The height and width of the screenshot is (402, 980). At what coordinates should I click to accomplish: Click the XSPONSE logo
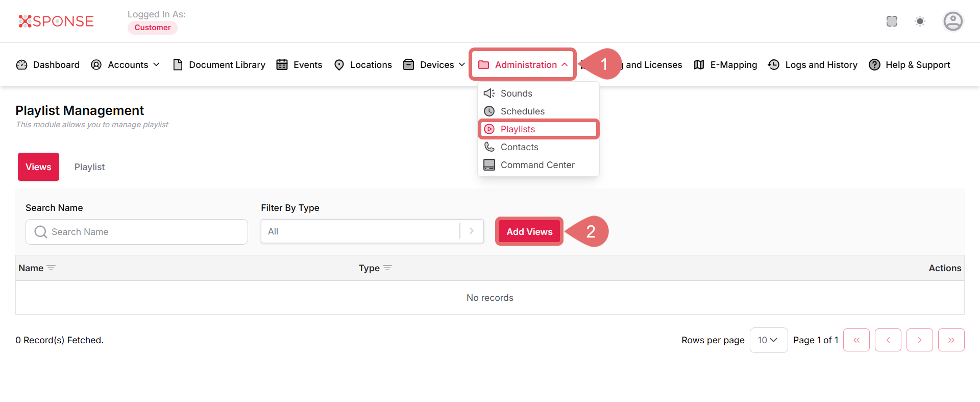click(x=56, y=21)
